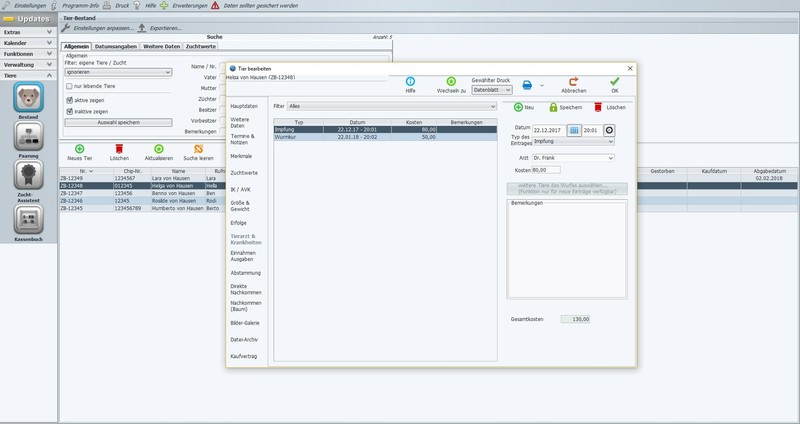Viewport: 800px width, 424px height.
Task: Open the 'ignorieren' filter dropdown
Action: 118,72
